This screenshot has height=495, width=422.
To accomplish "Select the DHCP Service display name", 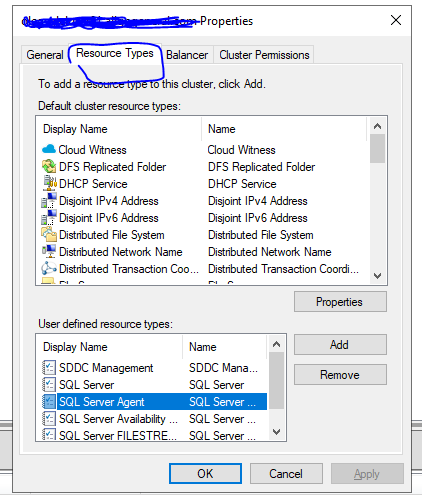I will [x=93, y=184].
